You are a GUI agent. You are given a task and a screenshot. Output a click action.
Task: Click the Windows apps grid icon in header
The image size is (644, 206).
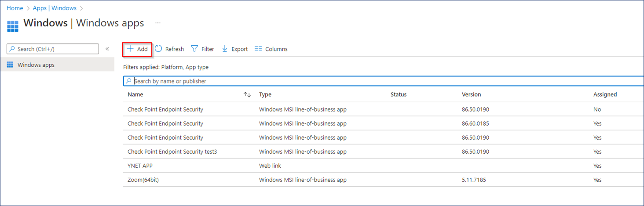pos(13,26)
